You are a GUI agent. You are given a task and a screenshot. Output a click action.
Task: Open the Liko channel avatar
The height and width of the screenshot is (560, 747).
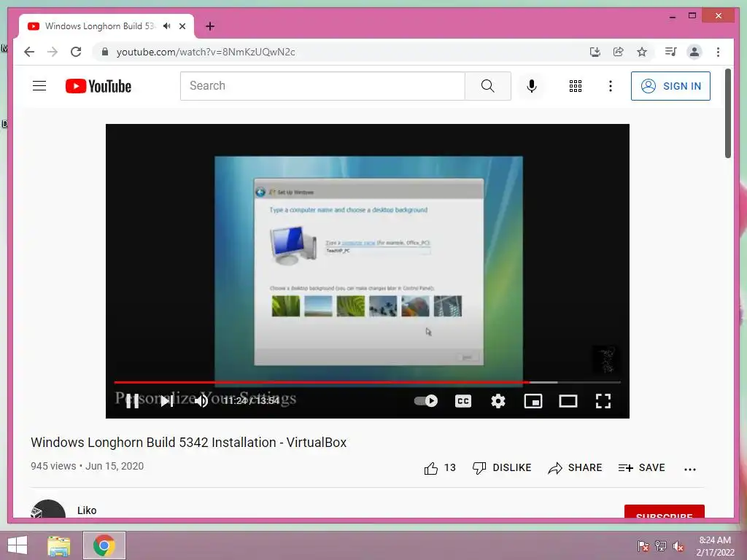point(47,509)
